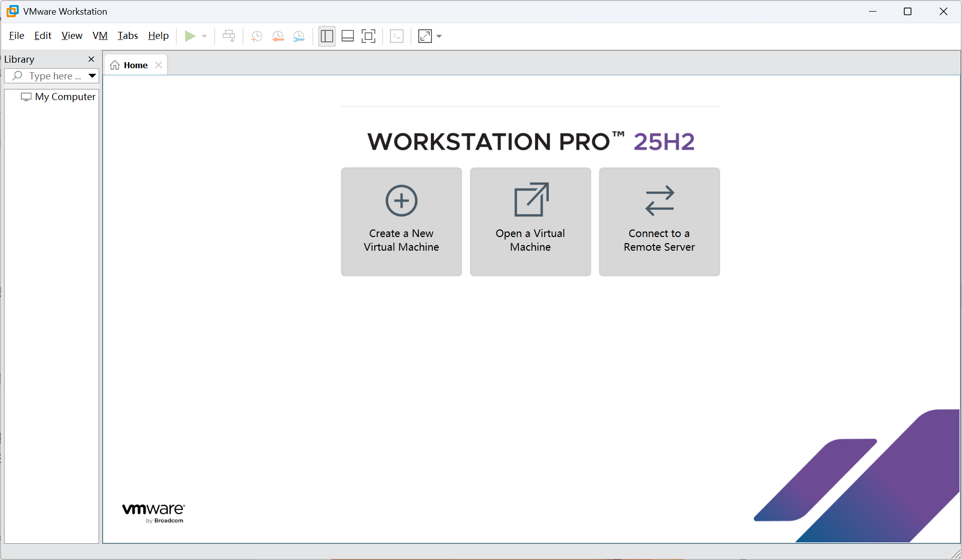962x560 pixels.
Task: Maximize the VMware Workstation window
Action: point(908,11)
